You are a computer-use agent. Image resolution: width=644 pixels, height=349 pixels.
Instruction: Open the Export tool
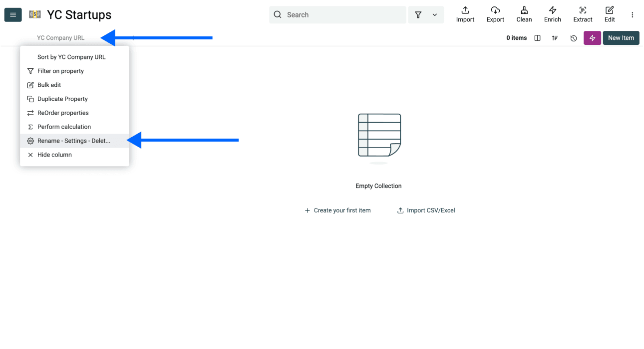click(495, 14)
